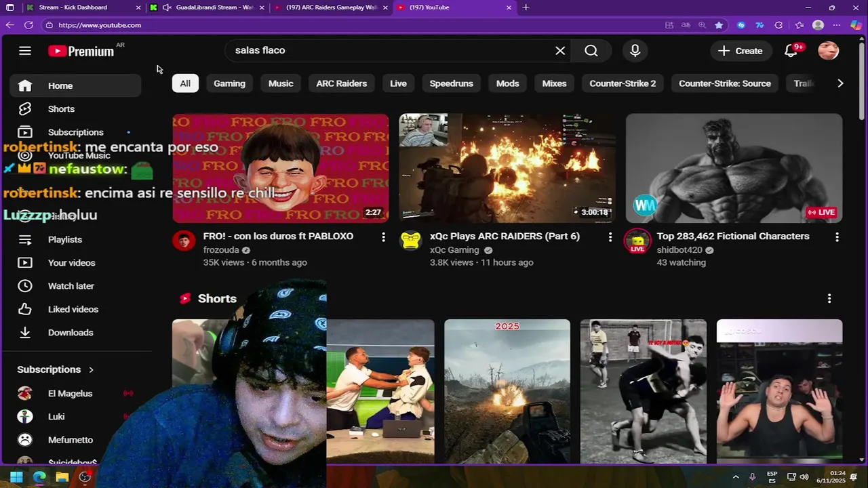The width and height of the screenshot is (868, 488).
Task: Open the Shazam browser extension
Action: [x=741, y=25]
